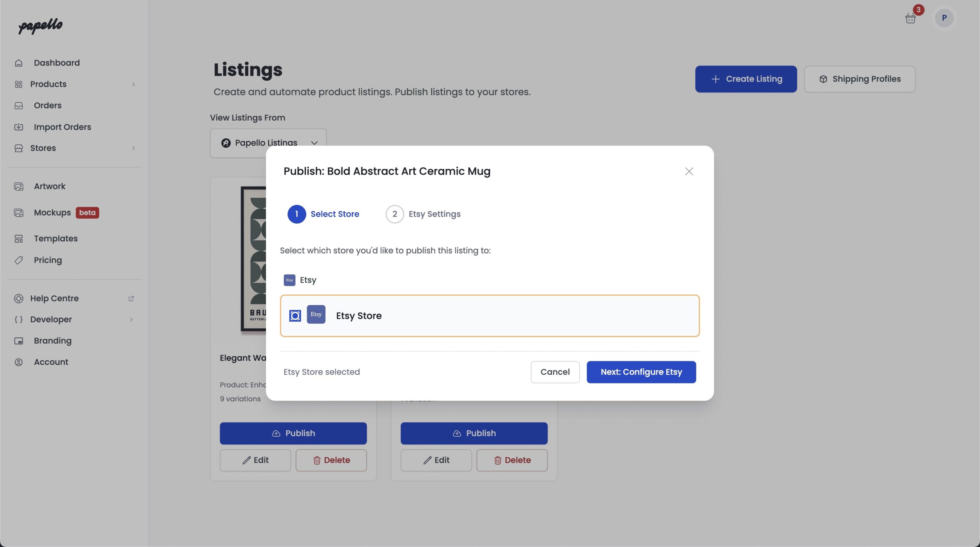
Task: Expand the Developer submenu chevron
Action: (131, 319)
